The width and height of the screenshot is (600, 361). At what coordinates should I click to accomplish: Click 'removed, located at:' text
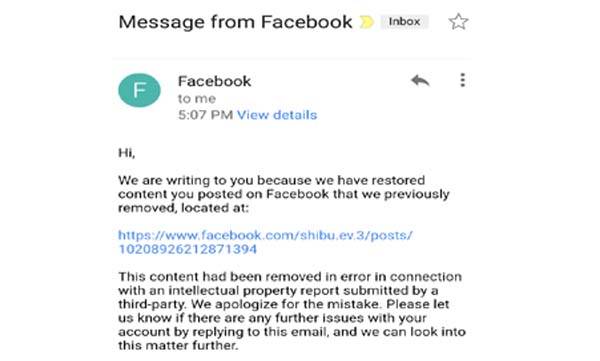tap(183, 208)
